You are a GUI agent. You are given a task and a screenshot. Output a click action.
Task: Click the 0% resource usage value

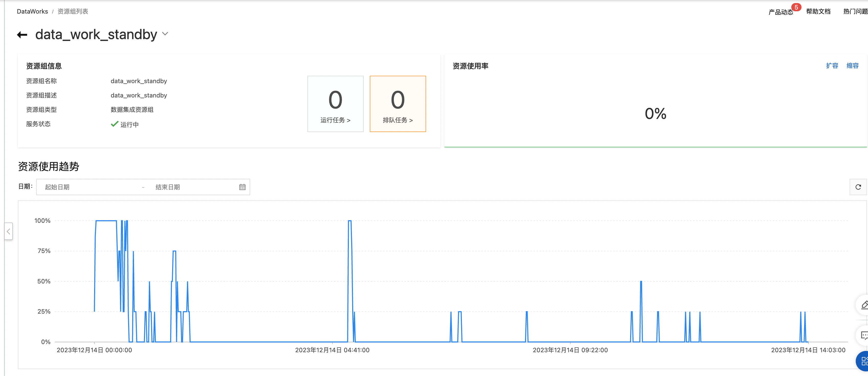point(655,114)
